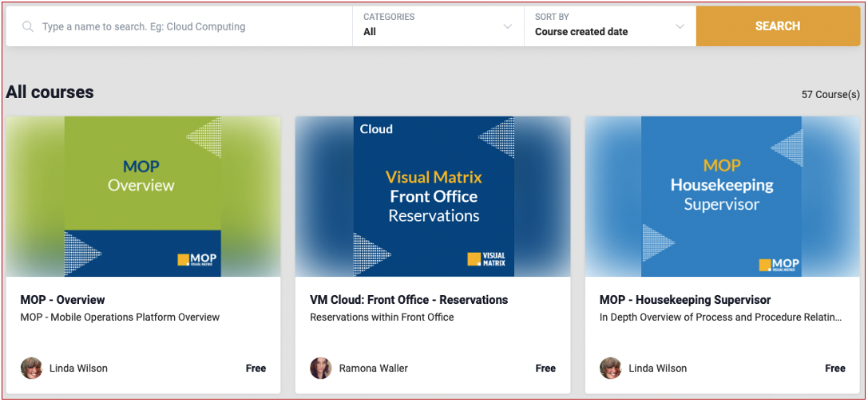Open MOP - Housekeeping Supervisor course title
Image resolution: width=868 pixels, height=402 pixels.
(684, 300)
